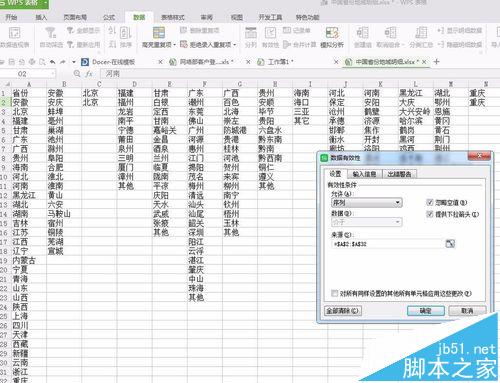This screenshot has width=500, height=383.
Task: Toggle 忽略空值 ignore blank checkbox
Action: coord(430,202)
